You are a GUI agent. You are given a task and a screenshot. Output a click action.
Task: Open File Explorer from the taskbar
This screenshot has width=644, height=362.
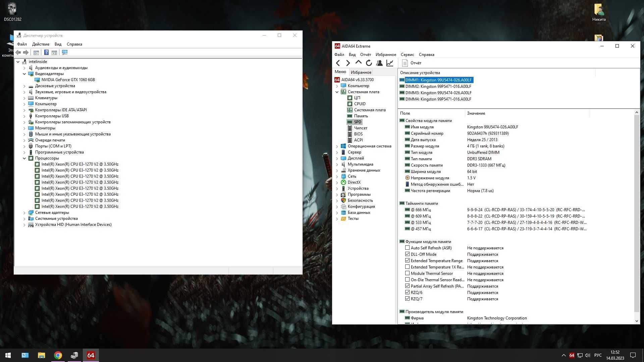(x=41, y=355)
